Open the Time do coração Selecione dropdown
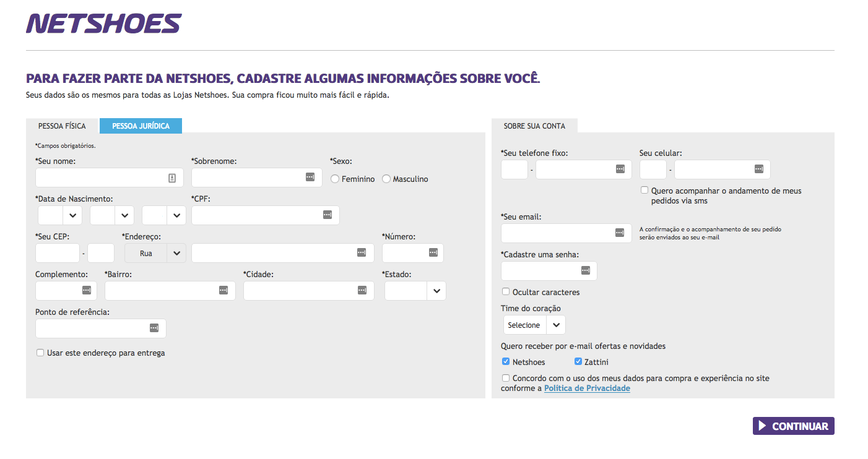868x459 pixels. [534, 325]
